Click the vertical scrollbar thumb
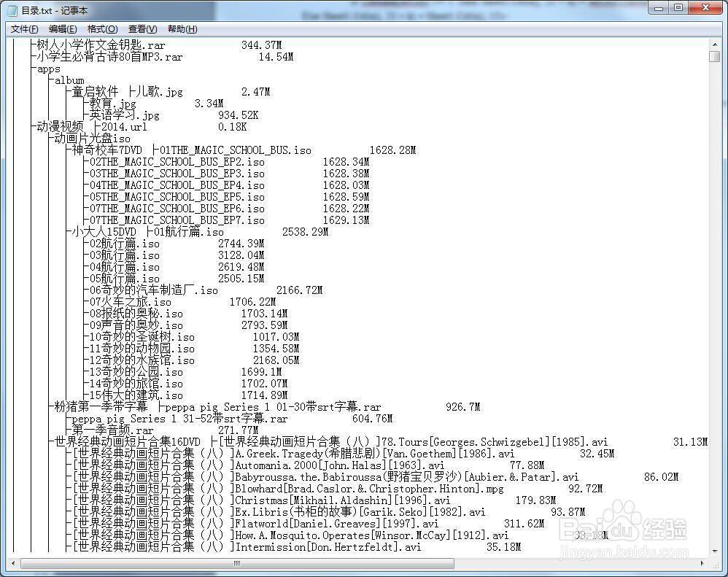Screen dimensions: 728x577 (x=715, y=57)
